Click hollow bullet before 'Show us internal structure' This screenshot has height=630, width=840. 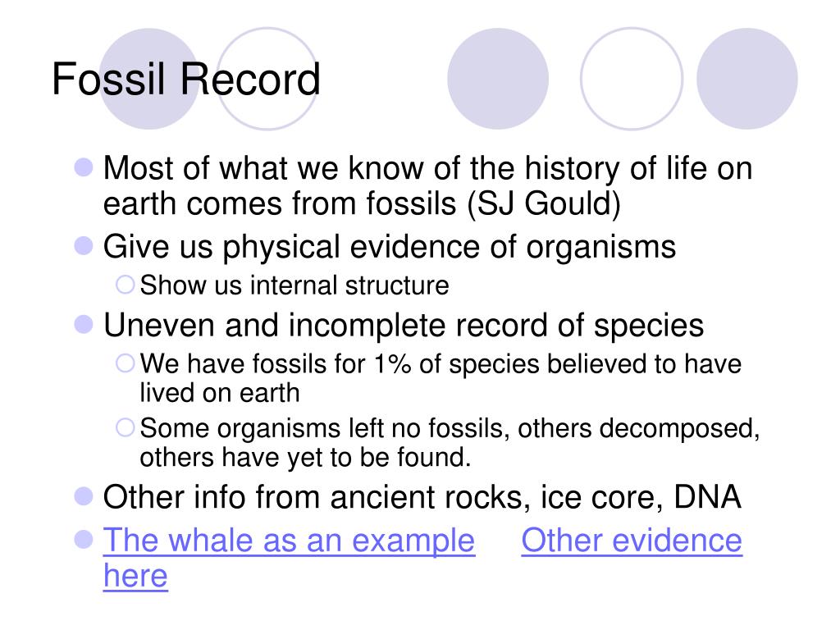pyautogui.click(x=125, y=285)
